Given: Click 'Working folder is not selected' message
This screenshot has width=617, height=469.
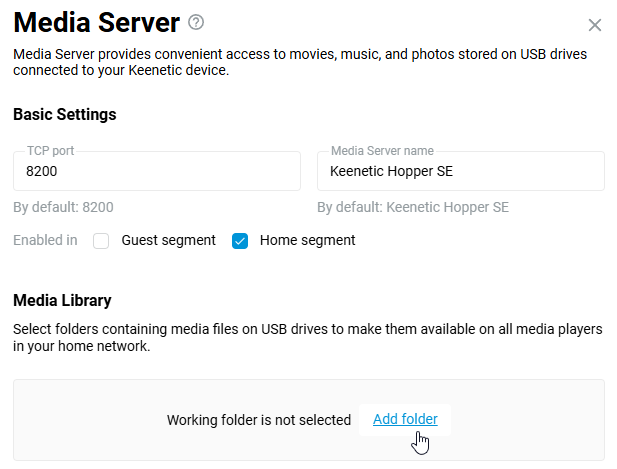Looking at the screenshot, I should (x=259, y=420).
